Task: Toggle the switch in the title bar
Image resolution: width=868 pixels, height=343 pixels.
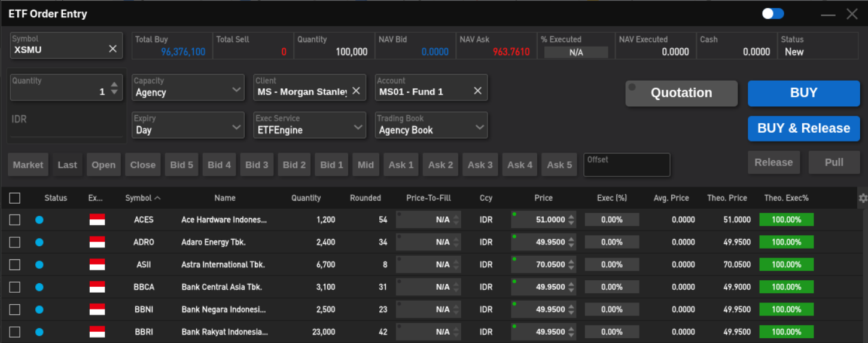Action: point(773,14)
